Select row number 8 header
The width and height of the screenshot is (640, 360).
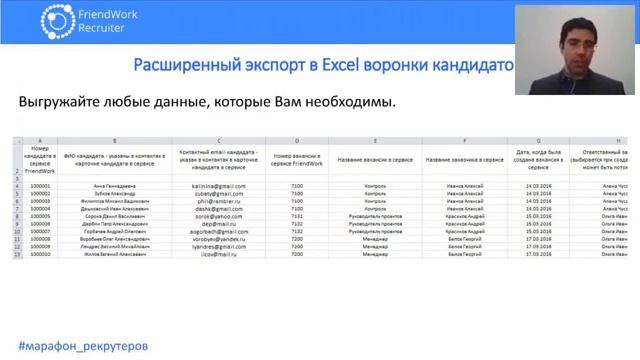coord(18,216)
